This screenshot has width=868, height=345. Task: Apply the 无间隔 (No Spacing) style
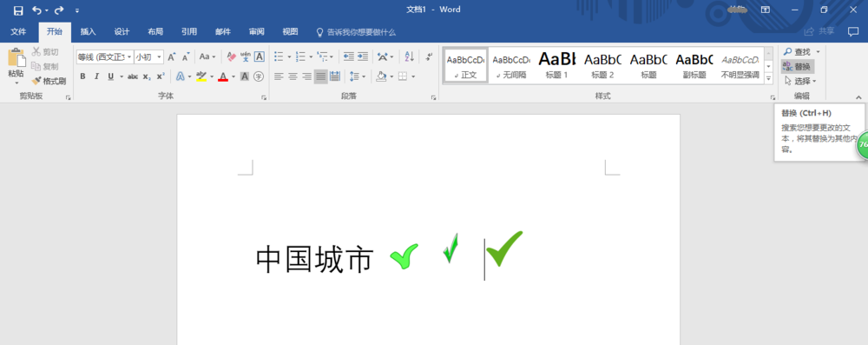coord(511,65)
